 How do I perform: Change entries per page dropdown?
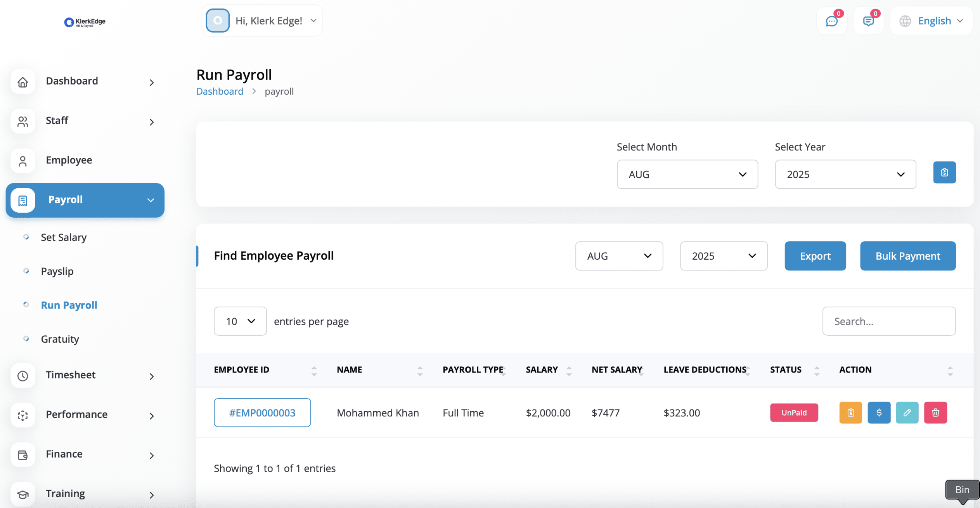pyautogui.click(x=240, y=321)
